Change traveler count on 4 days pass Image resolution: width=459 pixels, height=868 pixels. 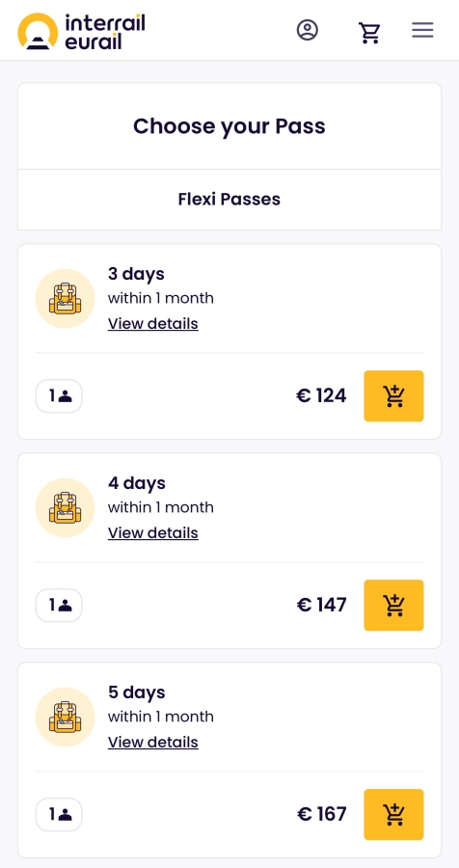click(59, 605)
